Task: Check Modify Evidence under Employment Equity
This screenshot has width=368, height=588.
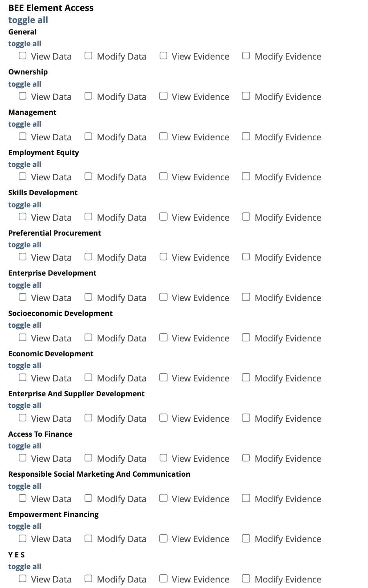Action: [246, 176]
